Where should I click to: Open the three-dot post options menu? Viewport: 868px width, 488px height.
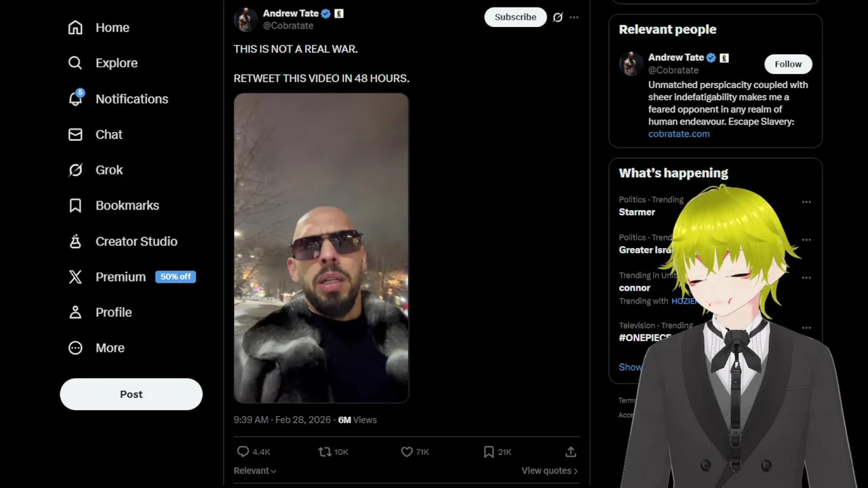[574, 17]
